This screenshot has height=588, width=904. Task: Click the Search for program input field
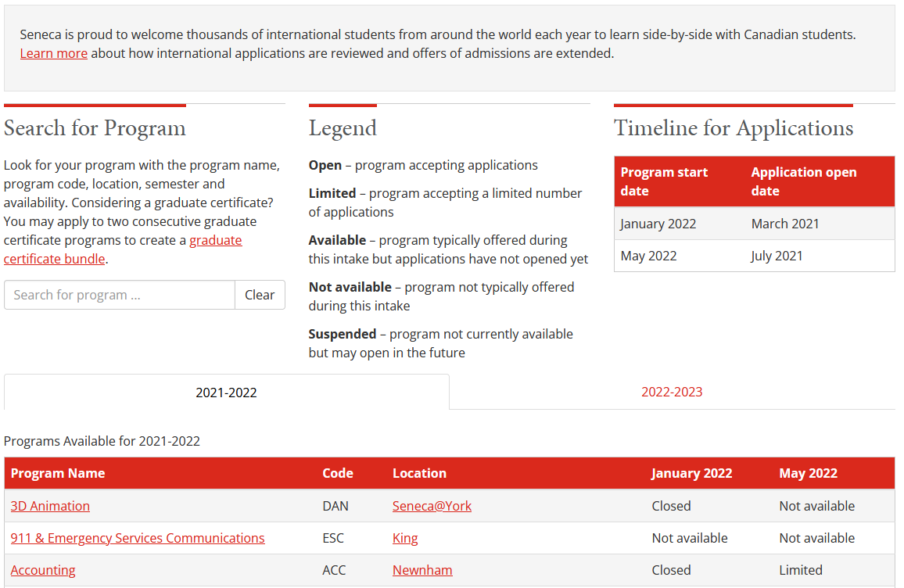click(x=119, y=295)
